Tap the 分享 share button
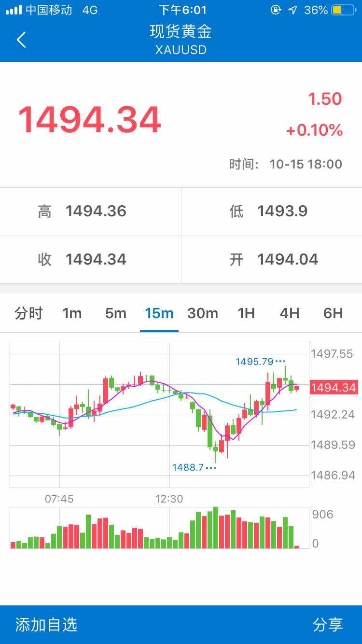Viewport: 362px width, 644px height. [328, 625]
